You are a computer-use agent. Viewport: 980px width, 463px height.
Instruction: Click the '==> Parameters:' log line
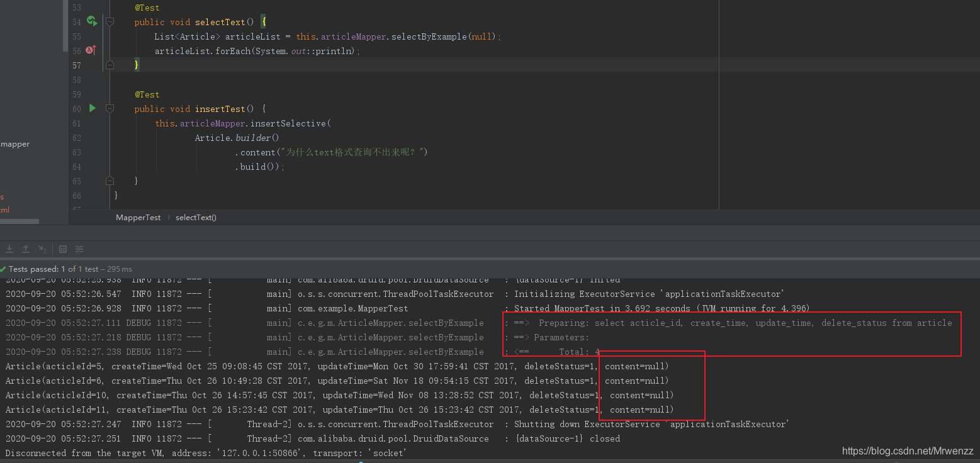click(551, 337)
